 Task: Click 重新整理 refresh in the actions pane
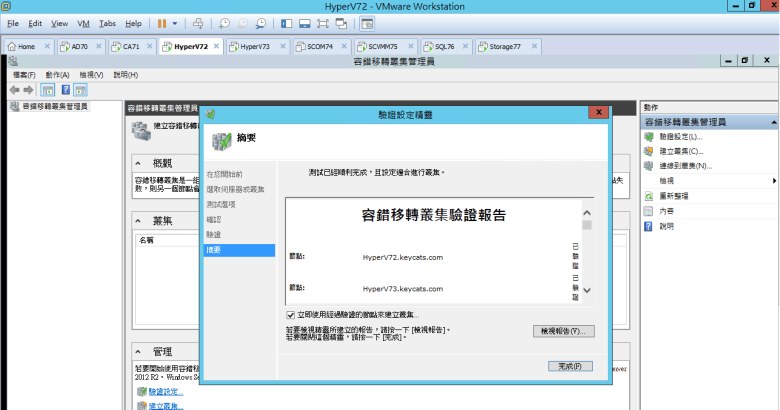tap(673, 196)
